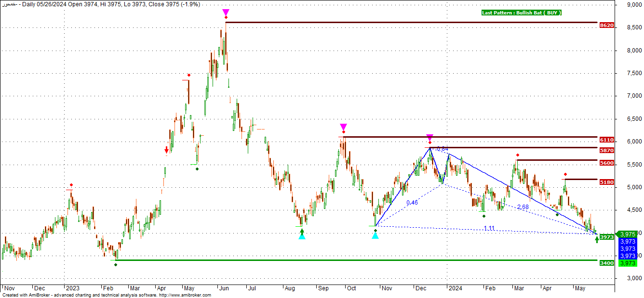Click the 0.46 Fibonacci ratio label
The image size is (644, 298).
pyautogui.click(x=412, y=203)
